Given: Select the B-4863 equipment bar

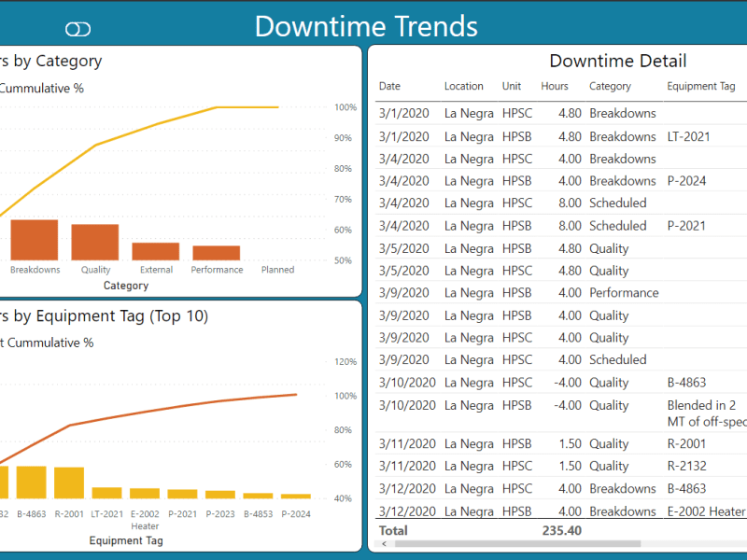Looking at the screenshot, I should click(x=32, y=483).
